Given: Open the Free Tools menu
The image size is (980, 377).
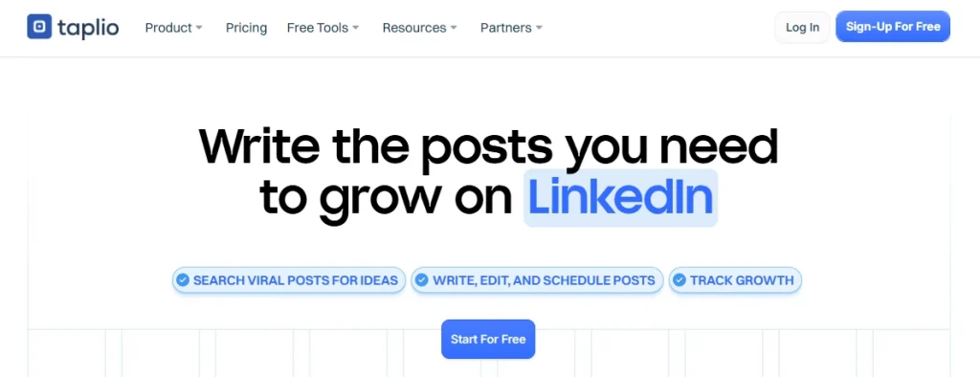Looking at the screenshot, I should click(323, 28).
